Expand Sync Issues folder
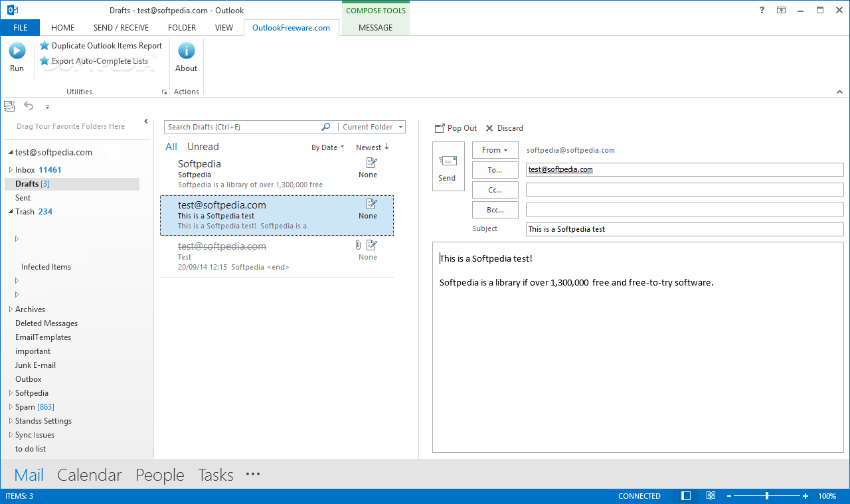850x504 pixels. click(x=11, y=435)
